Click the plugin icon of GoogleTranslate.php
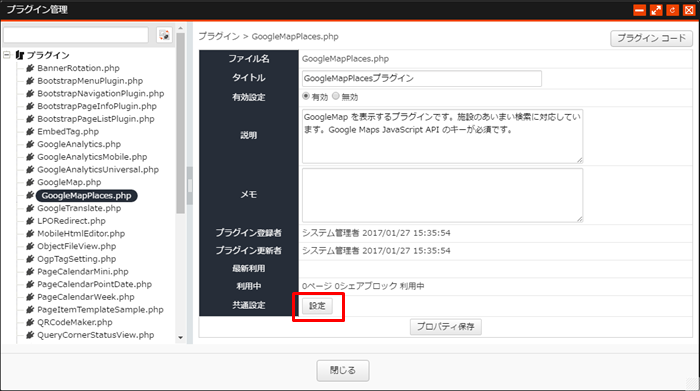Viewport: 700px width, 391px height. (30, 208)
